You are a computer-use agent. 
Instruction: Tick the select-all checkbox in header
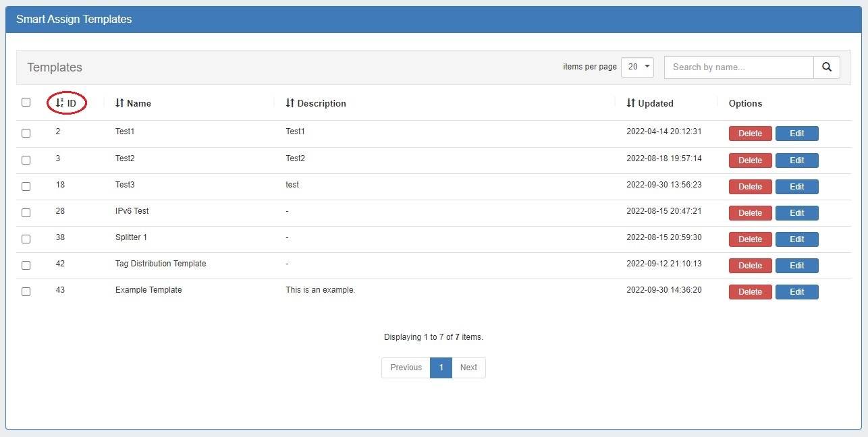(26, 103)
